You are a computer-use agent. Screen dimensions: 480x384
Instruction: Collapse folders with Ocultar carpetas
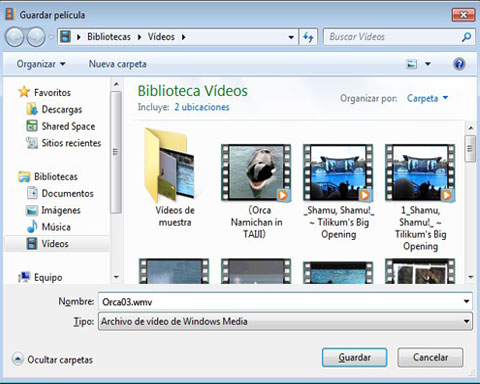coord(52,360)
